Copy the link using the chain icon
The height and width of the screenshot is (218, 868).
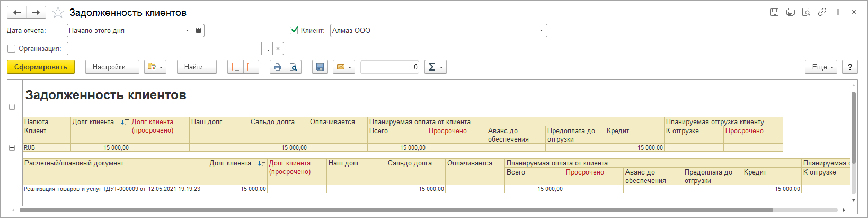(822, 12)
